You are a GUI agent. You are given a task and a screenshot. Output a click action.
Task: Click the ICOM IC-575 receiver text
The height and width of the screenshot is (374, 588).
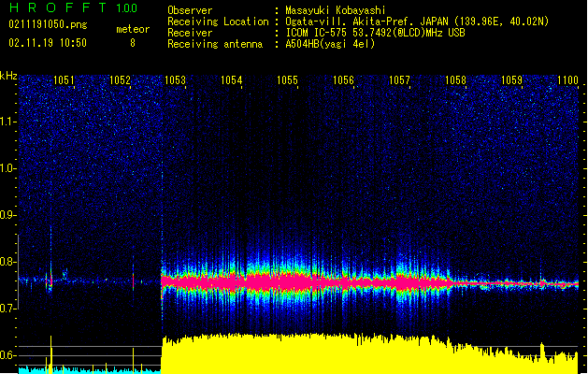tap(375, 33)
